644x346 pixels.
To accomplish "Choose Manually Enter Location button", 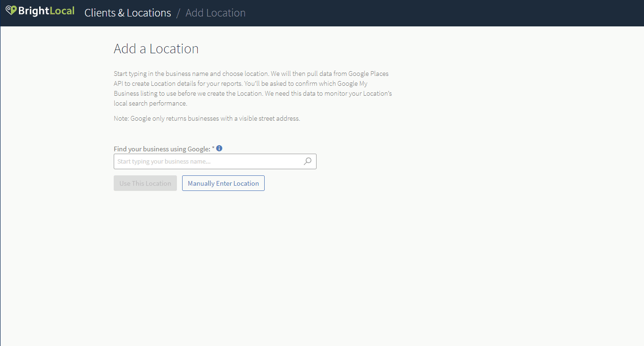I will tap(223, 183).
